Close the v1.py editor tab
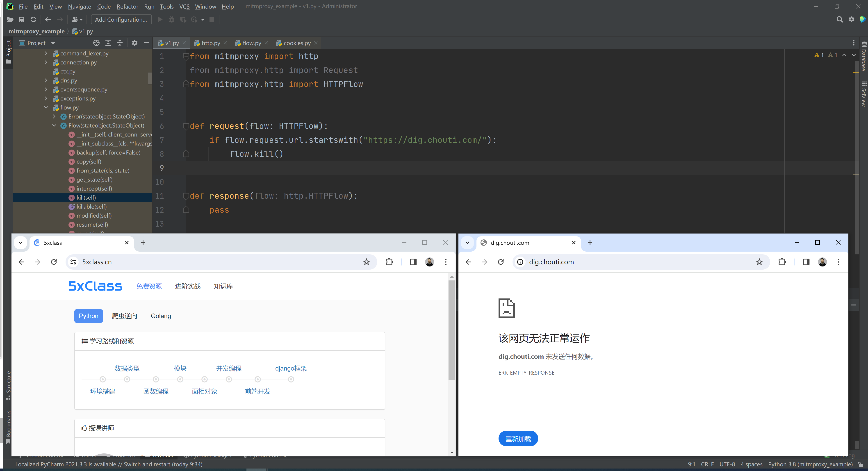The height and width of the screenshot is (471, 868). pyautogui.click(x=184, y=43)
